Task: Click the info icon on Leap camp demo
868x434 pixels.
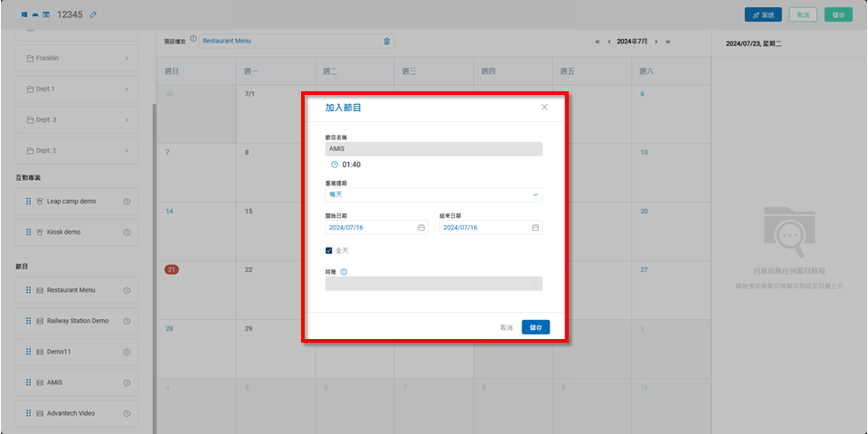Action: coord(127,202)
